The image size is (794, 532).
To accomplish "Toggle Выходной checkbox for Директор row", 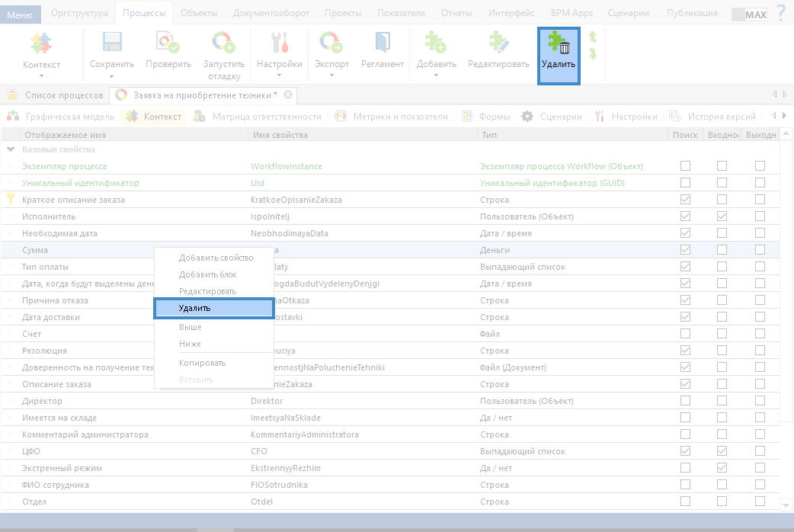I will [x=760, y=401].
